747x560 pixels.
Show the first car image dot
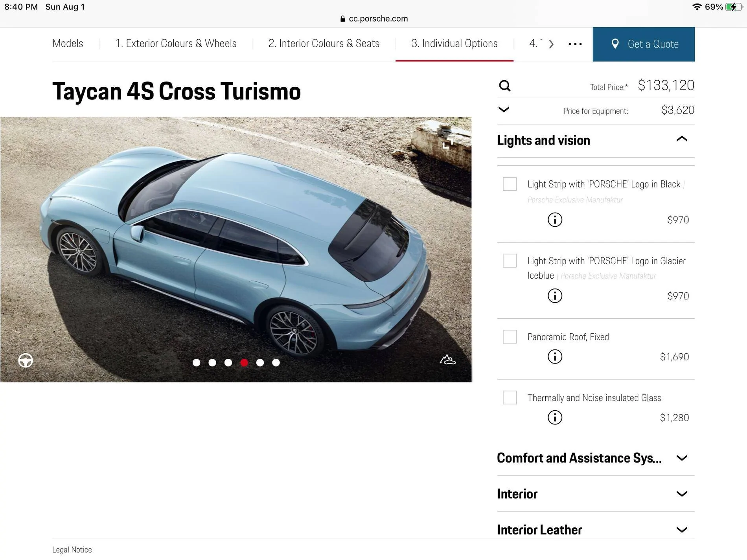click(x=196, y=362)
